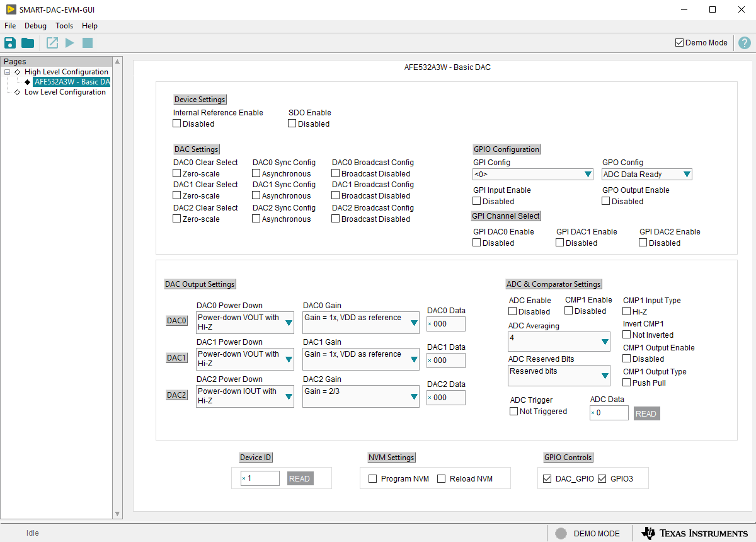
Task: Click the Pages panel scroll down arrow
Action: 117,514
